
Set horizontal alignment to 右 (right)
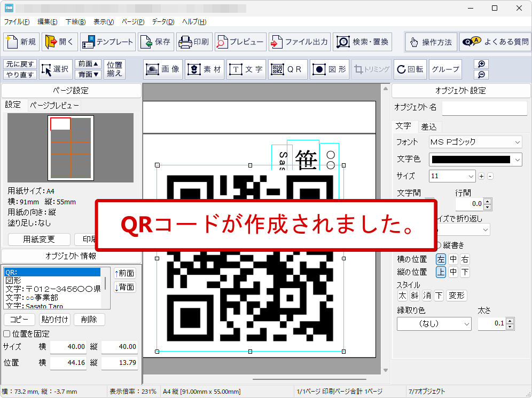pos(465,259)
